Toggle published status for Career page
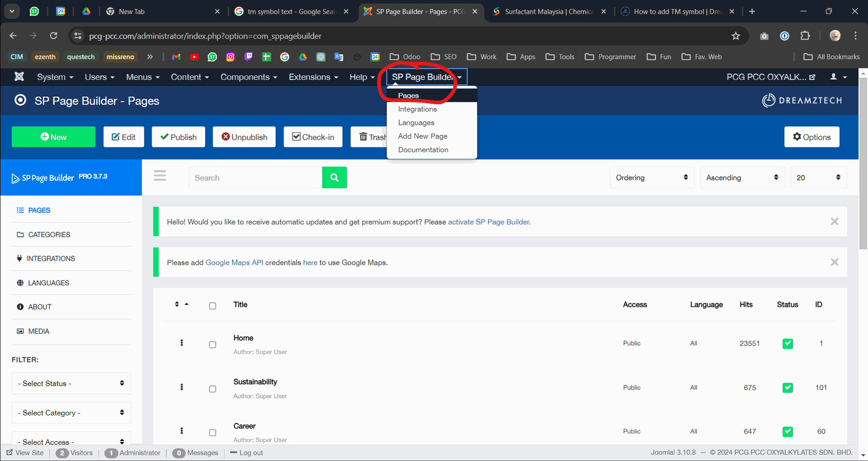868x461 pixels. tap(788, 432)
